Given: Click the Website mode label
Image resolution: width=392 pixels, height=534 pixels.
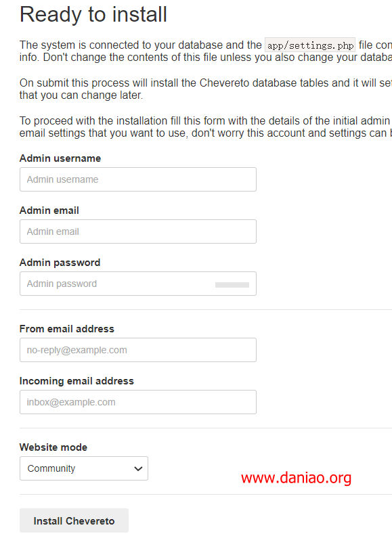Looking at the screenshot, I should click(x=53, y=447).
